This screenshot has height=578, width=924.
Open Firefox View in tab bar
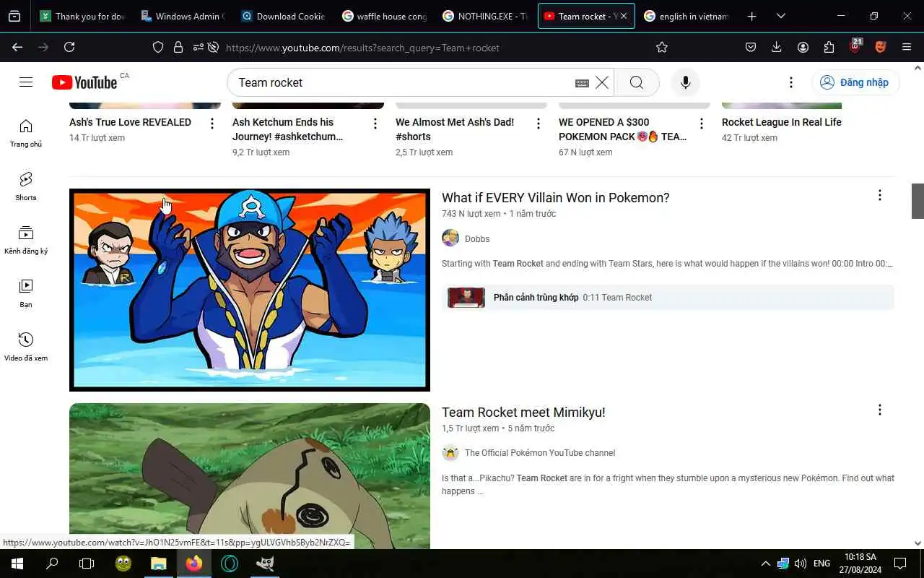[14, 16]
